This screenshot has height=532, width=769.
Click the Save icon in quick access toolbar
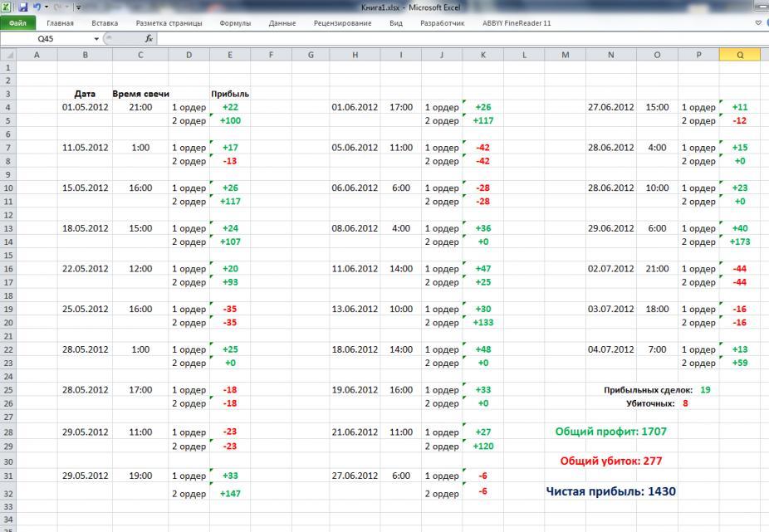click(x=22, y=7)
